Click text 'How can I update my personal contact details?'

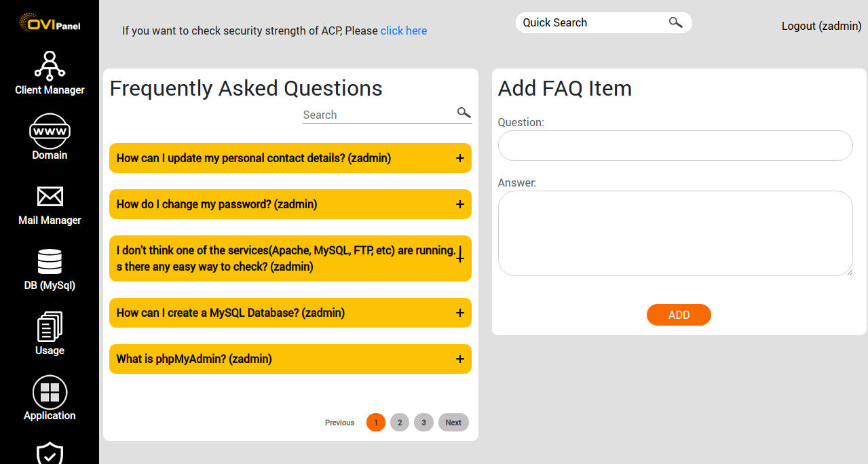click(231, 158)
